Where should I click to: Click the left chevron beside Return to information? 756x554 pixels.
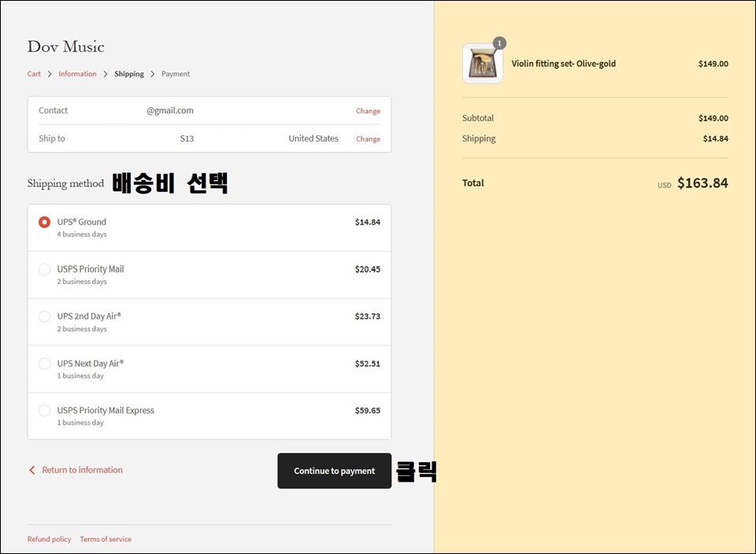click(31, 470)
